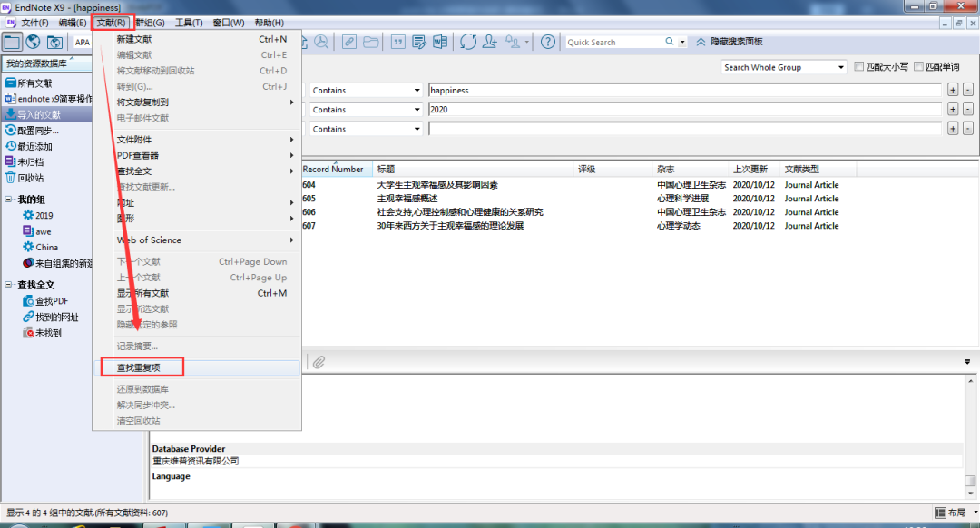Click the 布局 layout icon in status bar
Screen dimensions: 980x528
pos(940,513)
